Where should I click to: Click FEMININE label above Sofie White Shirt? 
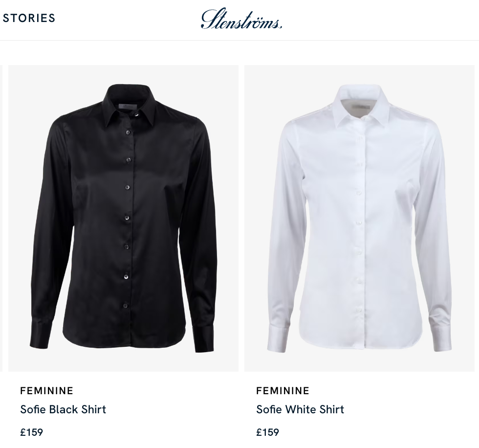point(283,391)
